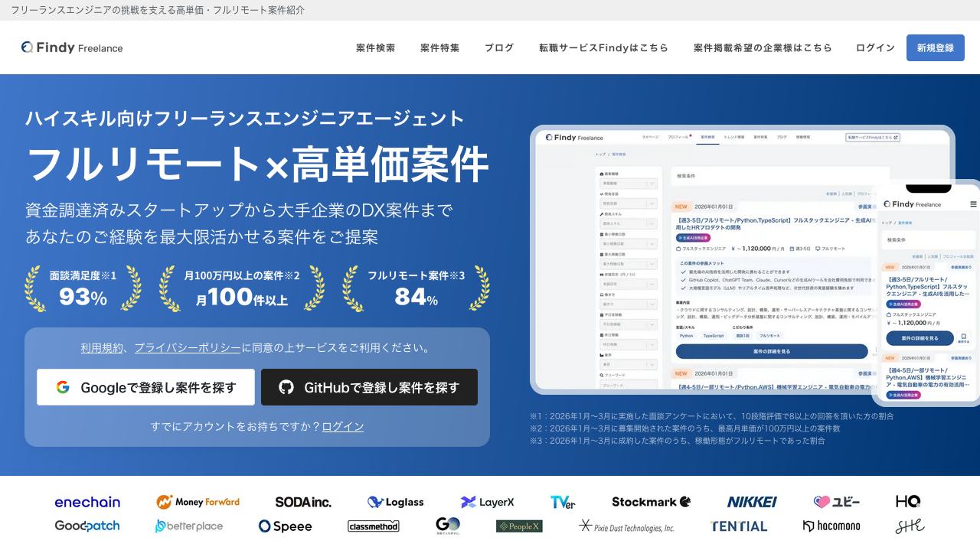Click the enechain company logo

[x=87, y=502]
